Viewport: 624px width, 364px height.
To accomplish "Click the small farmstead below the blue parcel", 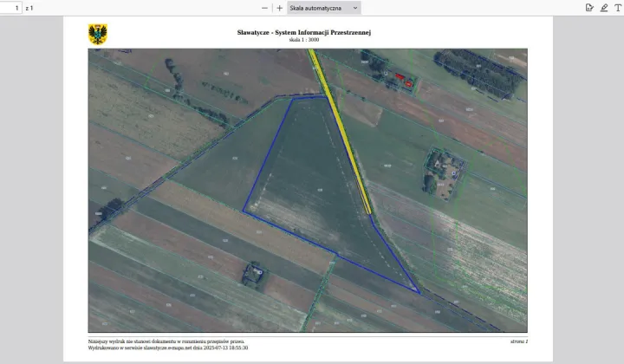I will click(x=253, y=273).
